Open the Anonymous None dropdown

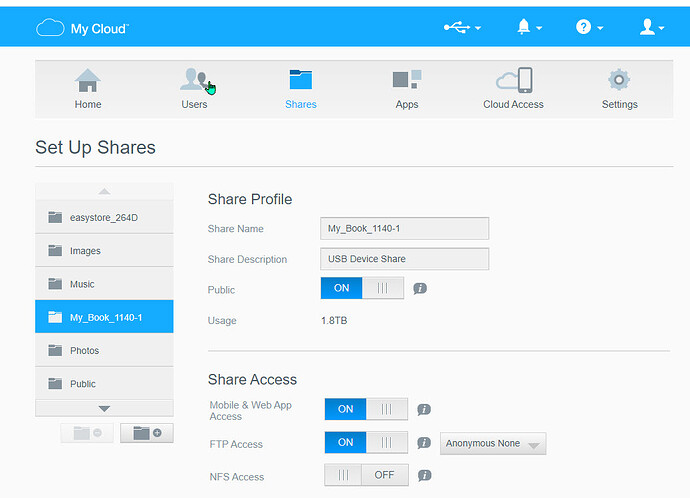coord(493,443)
